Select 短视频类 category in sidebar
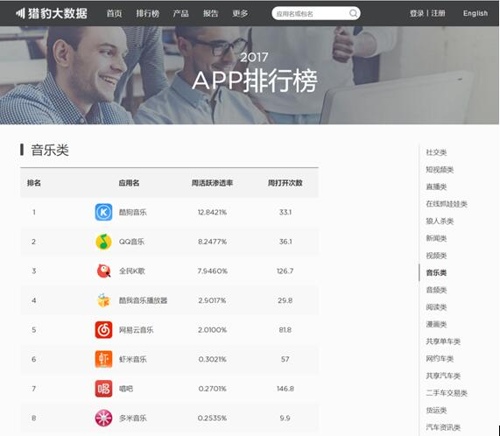The image size is (500, 436). tap(440, 170)
